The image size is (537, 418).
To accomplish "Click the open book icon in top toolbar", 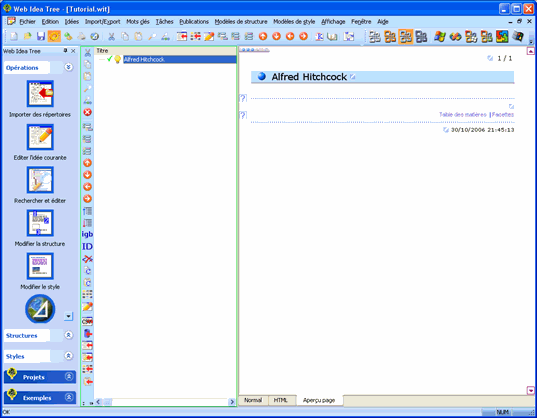I will pyautogui.click(x=332, y=36).
